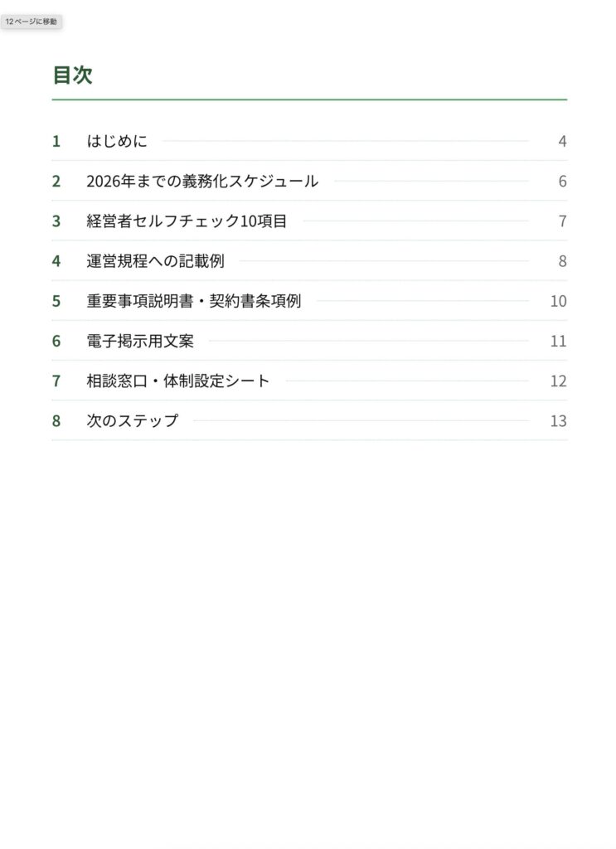
Task: Go to 相談窓口・体制設定シート entry
Action: click(x=309, y=381)
